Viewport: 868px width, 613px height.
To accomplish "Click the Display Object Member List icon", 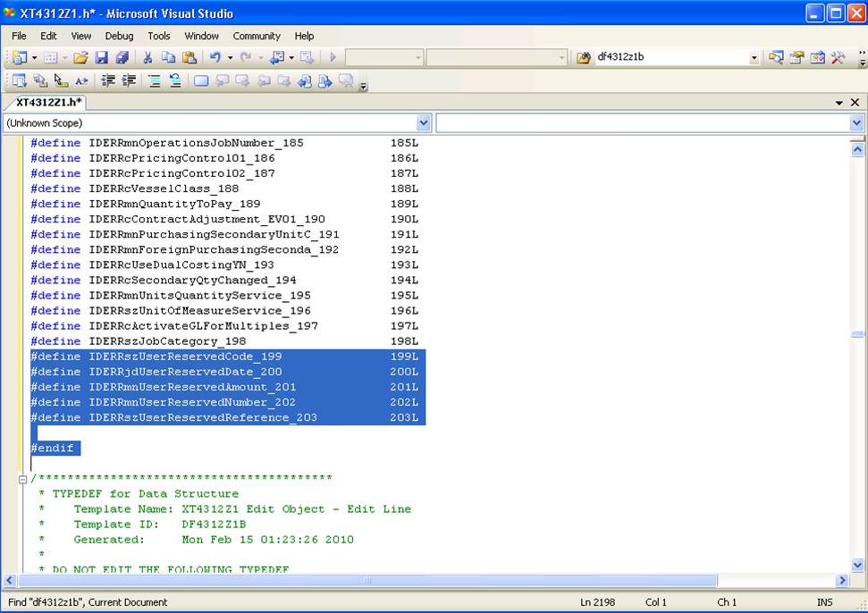I will click(20, 81).
